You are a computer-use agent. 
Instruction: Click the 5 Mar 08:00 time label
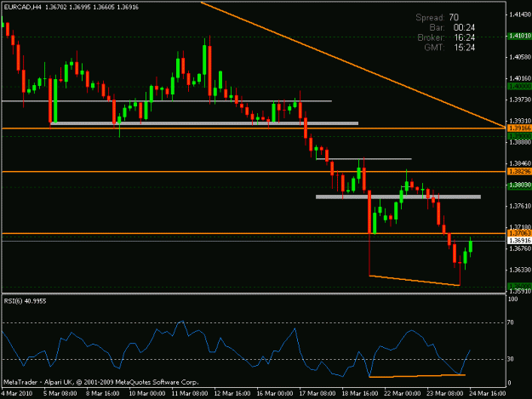[60, 394]
